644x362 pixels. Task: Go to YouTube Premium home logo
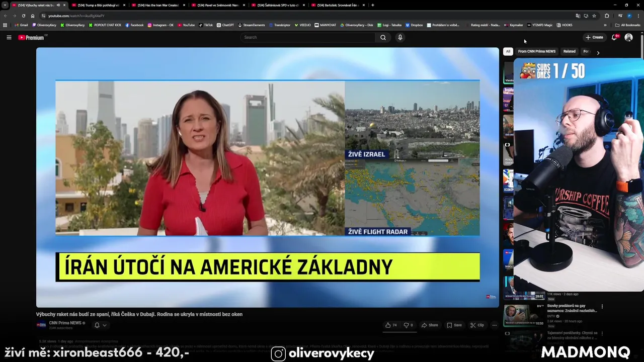pyautogui.click(x=31, y=37)
